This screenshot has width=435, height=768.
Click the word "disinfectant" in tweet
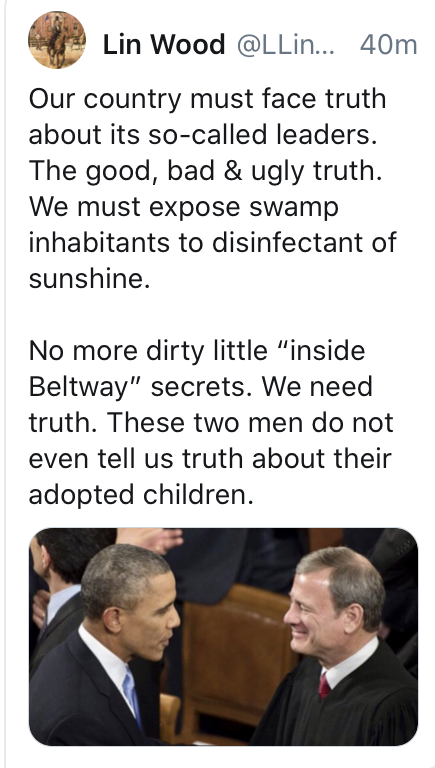[x=282, y=242]
